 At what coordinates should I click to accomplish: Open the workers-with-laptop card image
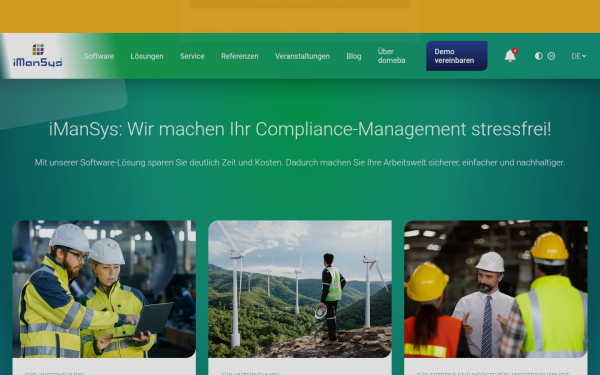pyautogui.click(x=104, y=289)
